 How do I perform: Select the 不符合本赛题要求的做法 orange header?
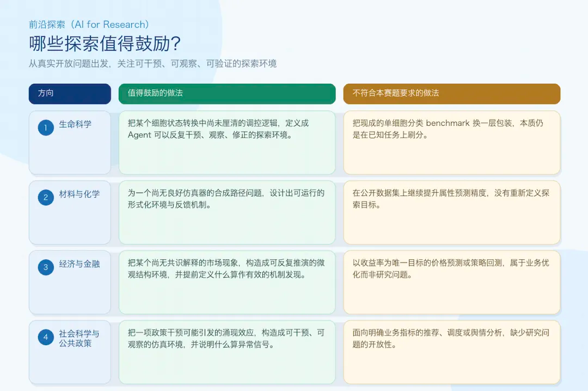point(451,94)
